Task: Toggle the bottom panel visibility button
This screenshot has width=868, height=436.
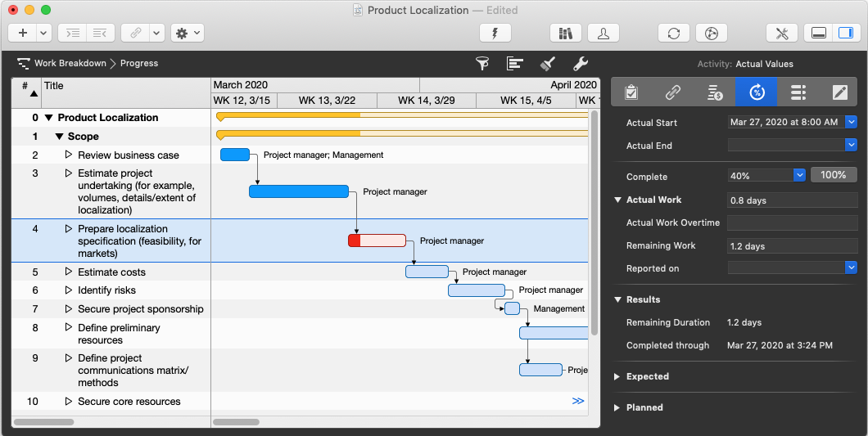Action: pos(816,33)
